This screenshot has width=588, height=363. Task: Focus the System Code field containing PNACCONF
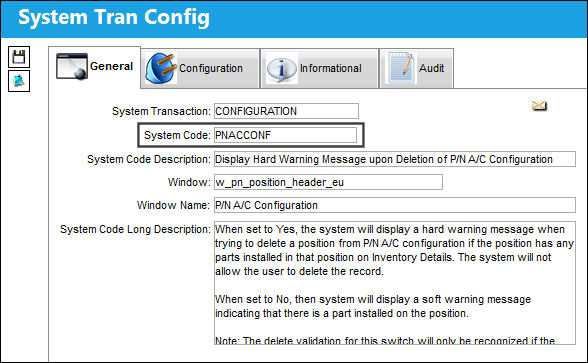[x=285, y=135]
